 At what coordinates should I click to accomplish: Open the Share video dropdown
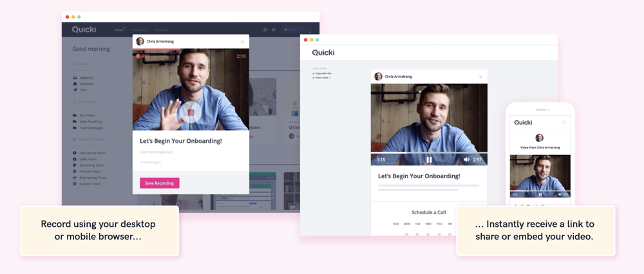[321, 78]
